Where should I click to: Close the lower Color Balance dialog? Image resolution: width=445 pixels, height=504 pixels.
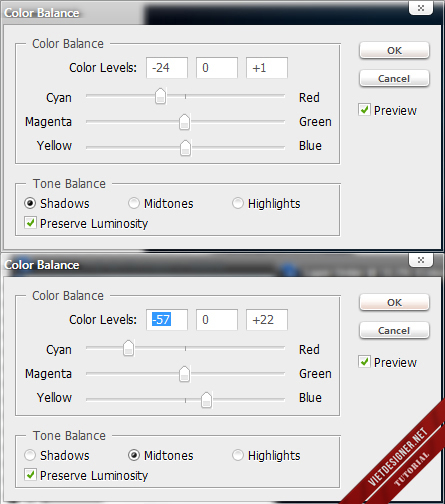pyautogui.click(x=421, y=260)
